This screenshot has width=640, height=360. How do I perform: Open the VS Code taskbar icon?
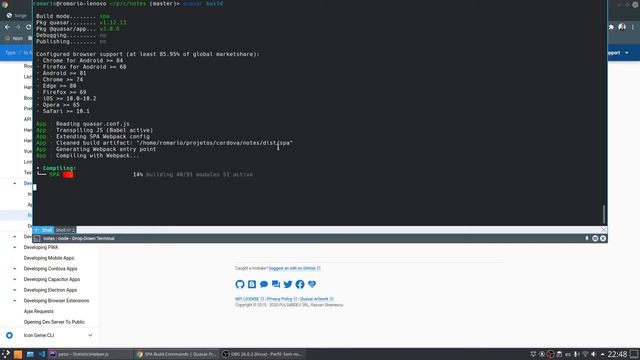tap(42, 354)
